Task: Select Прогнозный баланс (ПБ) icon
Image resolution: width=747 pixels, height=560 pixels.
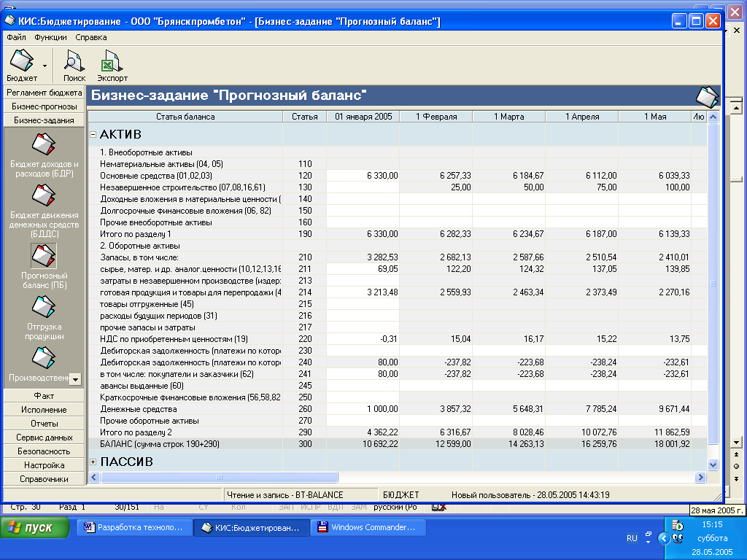Action: click(44, 256)
